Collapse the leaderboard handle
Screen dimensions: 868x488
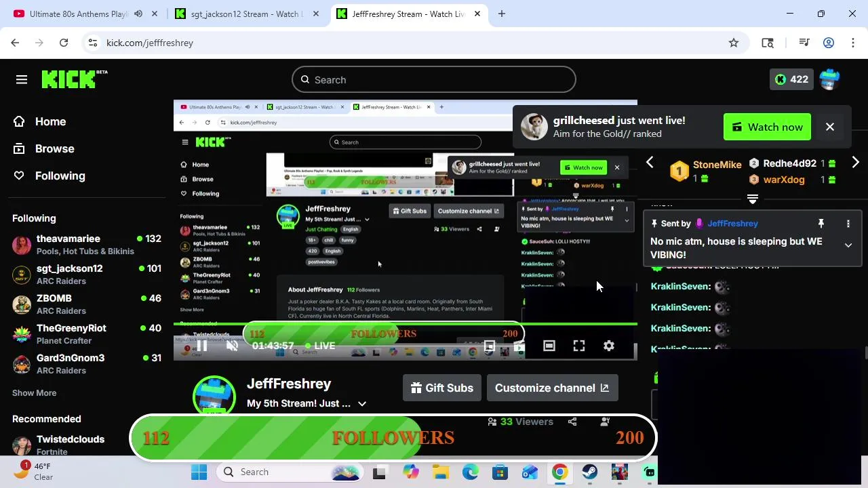coord(753,199)
